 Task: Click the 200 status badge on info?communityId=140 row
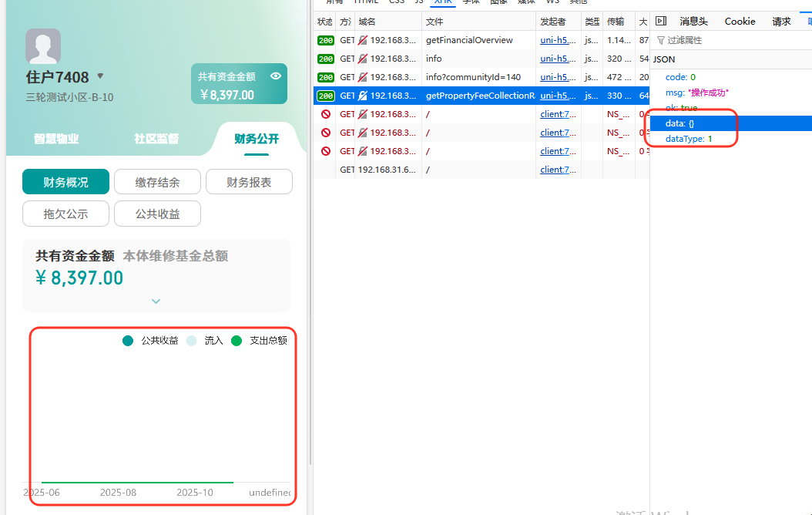pyautogui.click(x=325, y=77)
